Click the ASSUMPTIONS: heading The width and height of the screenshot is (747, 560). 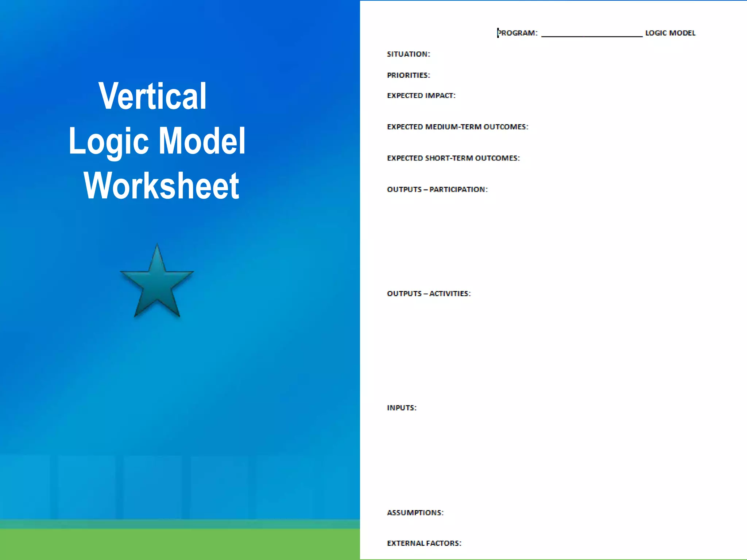point(415,513)
